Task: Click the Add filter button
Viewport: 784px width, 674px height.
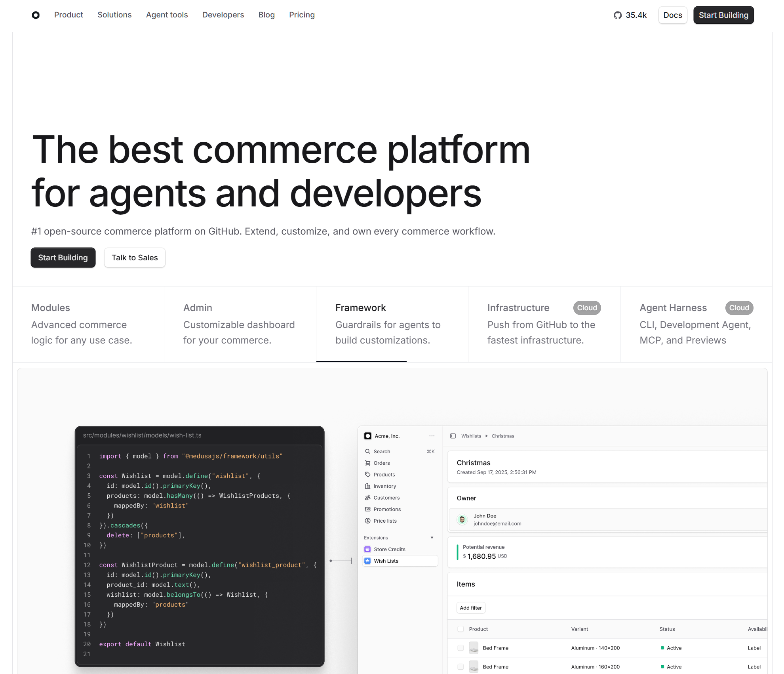Action: pyautogui.click(x=471, y=608)
